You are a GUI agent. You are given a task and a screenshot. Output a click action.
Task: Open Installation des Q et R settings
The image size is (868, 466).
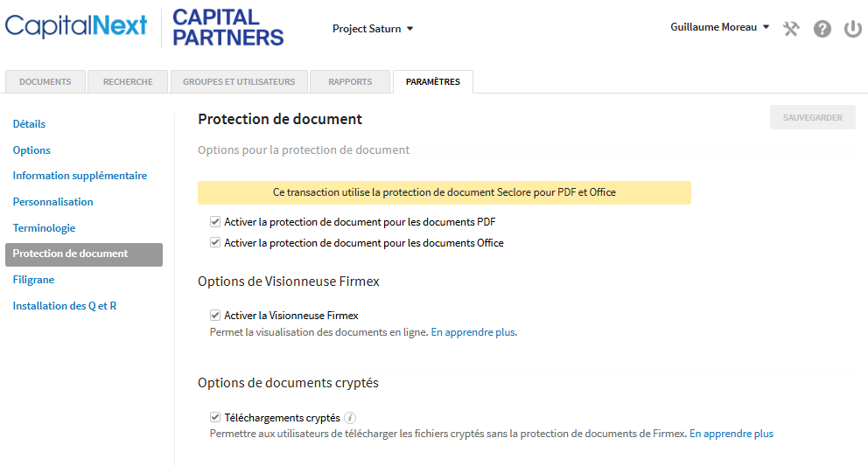(x=65, y=305)
